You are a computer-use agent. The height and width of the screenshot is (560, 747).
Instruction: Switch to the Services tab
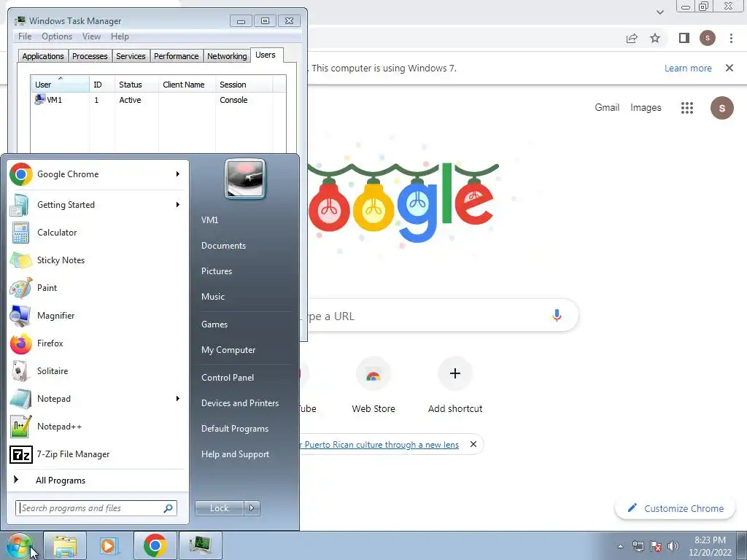tap(131, 56)
